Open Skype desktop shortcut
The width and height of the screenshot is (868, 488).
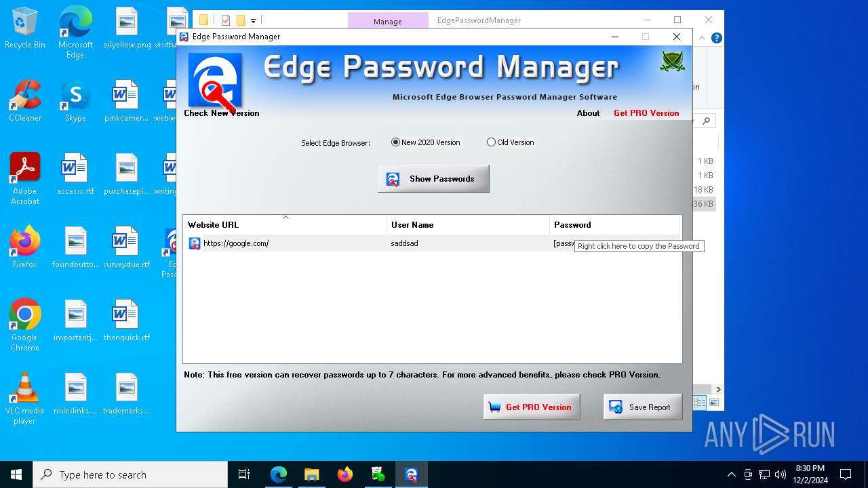(75, 102)
